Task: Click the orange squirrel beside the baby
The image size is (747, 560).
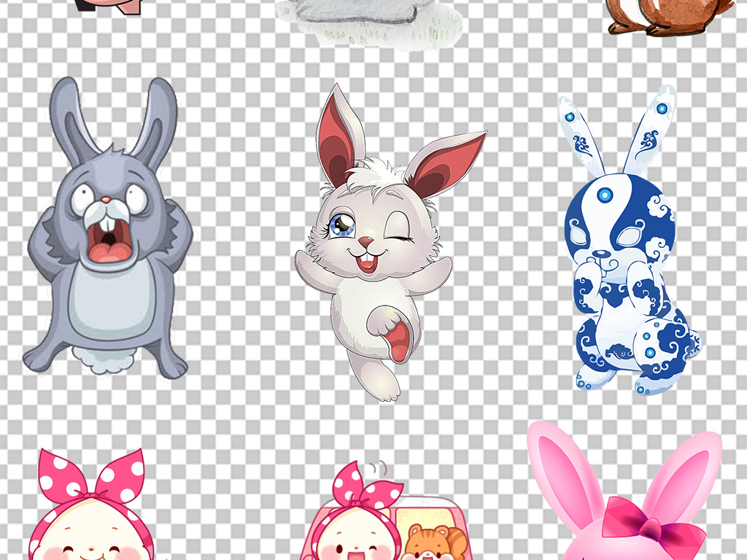Action: tap(427, 543)
